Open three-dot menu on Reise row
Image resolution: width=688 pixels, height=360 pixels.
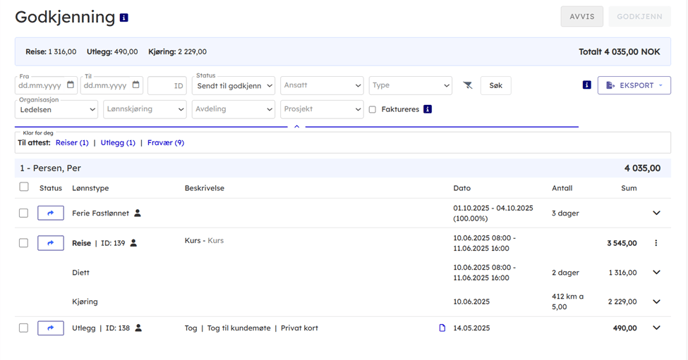point(656,243)
